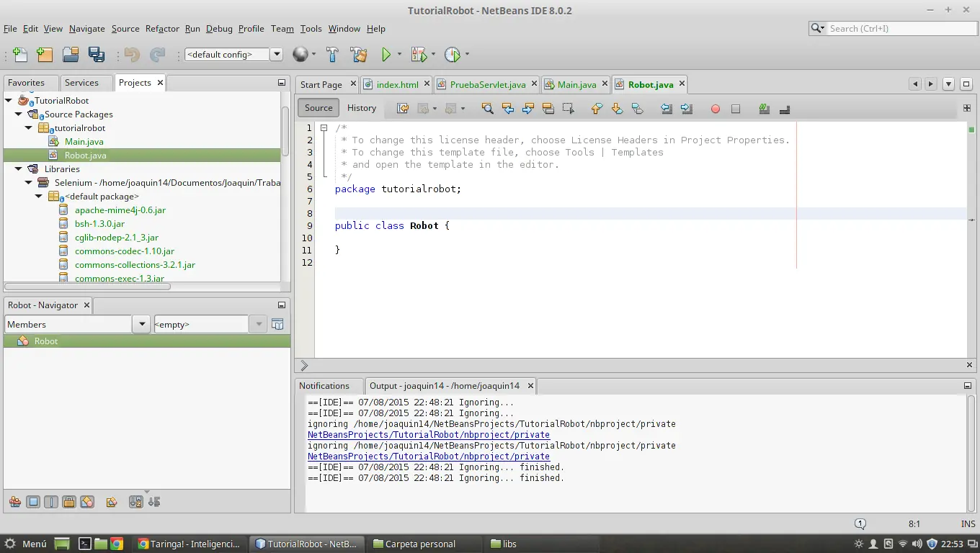Open the Refactor menu
The height and width of the screenshot is (553, 980).
[162, 29]
